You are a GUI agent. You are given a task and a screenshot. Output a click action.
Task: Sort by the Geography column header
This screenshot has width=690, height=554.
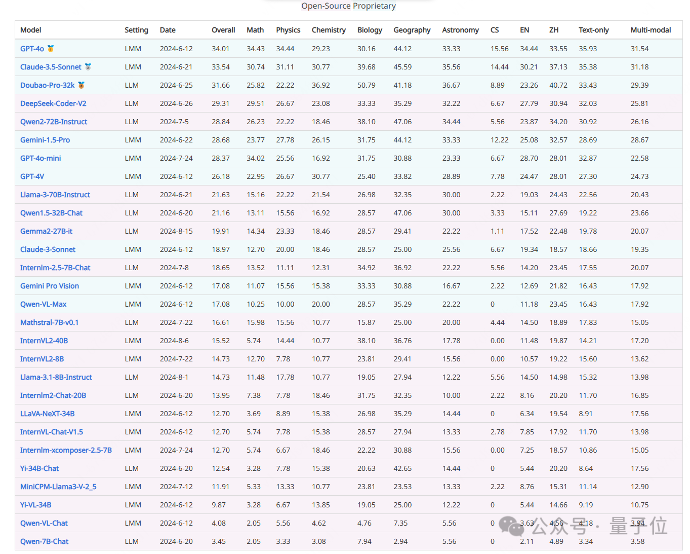(x=412, y=30)
